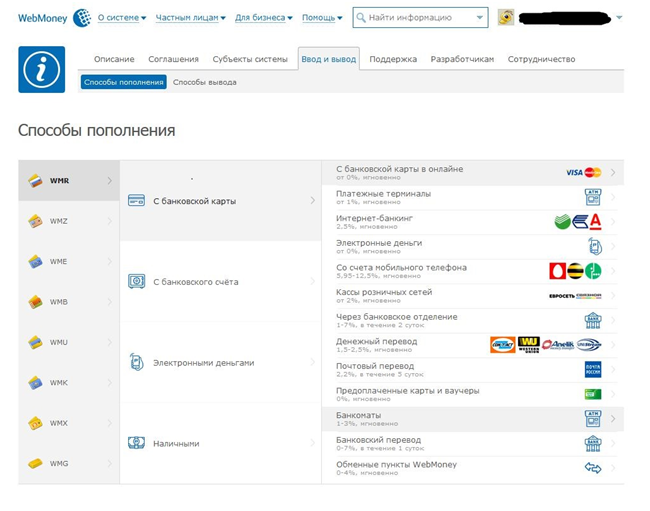Click the Visa MasterCard logos
The width and height of the screenshot is (650, 511).
[583, 172]
